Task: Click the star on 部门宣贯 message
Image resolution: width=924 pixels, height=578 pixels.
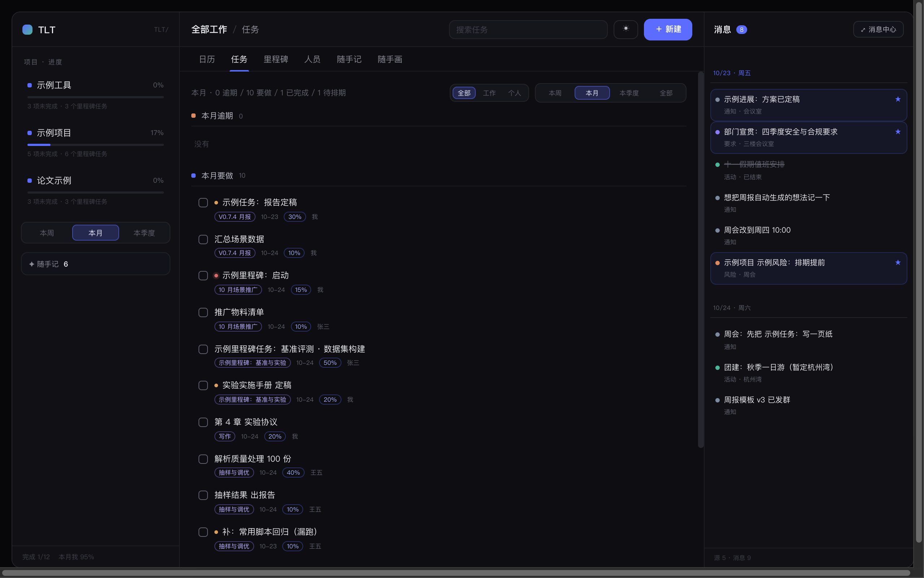Action: 898,132
